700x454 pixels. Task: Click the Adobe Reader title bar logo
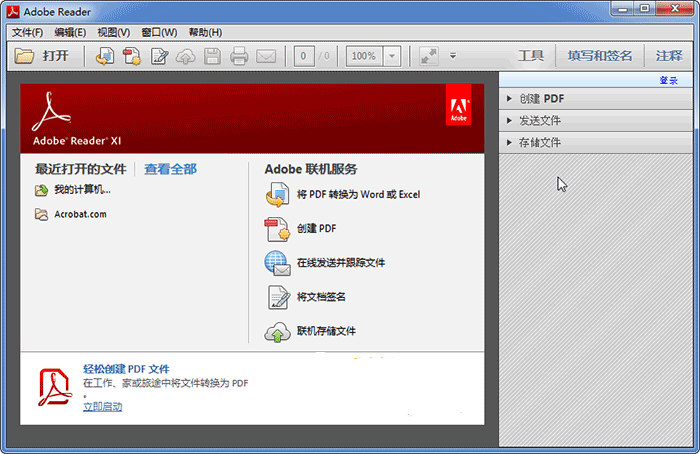(13, 12)
